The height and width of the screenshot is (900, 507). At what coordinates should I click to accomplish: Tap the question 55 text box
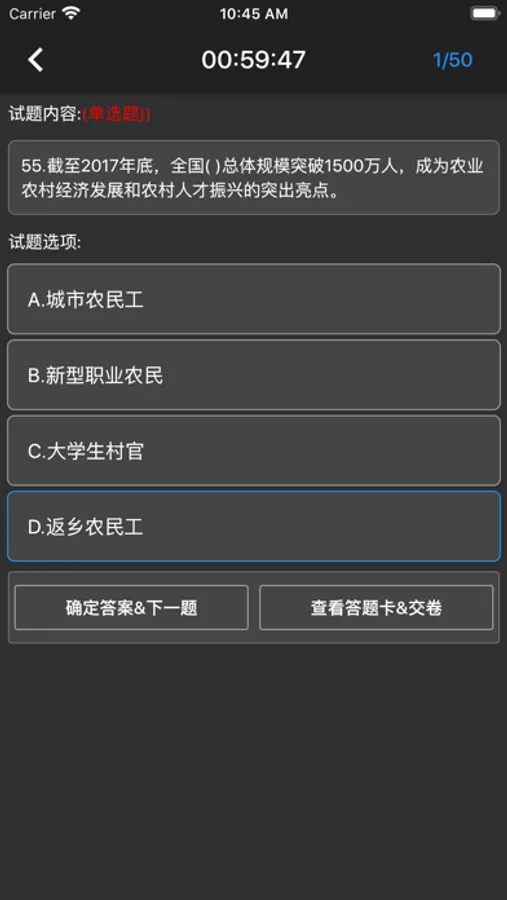click(254, 177)
